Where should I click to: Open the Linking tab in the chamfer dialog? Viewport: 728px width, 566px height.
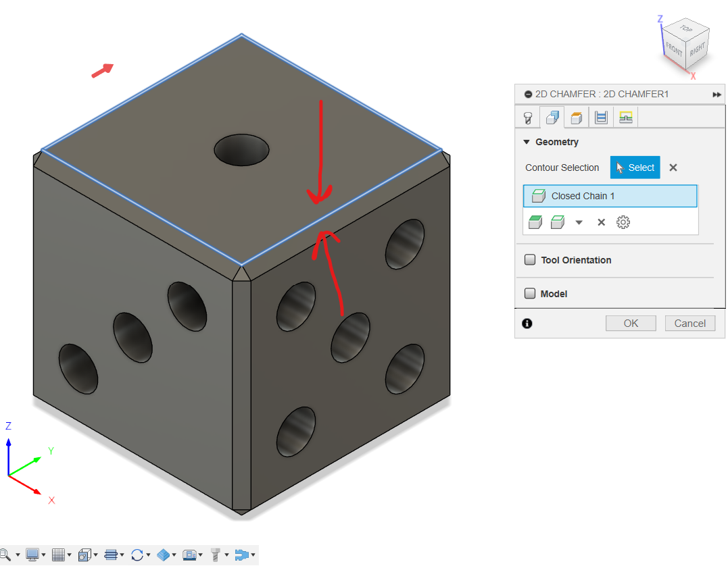coord(625,117)
